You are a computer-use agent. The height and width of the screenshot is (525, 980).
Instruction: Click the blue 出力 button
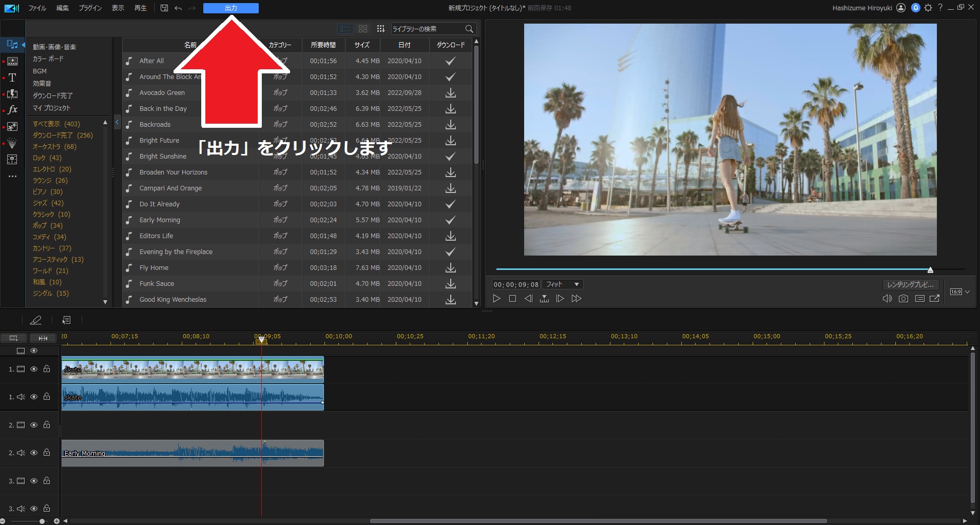coord(230,8)
